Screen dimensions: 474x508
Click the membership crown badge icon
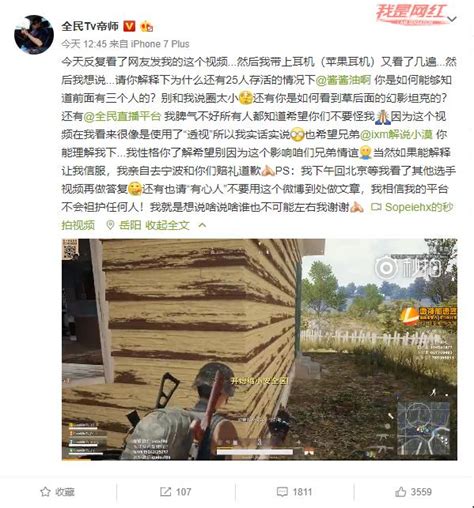[147, 26]
